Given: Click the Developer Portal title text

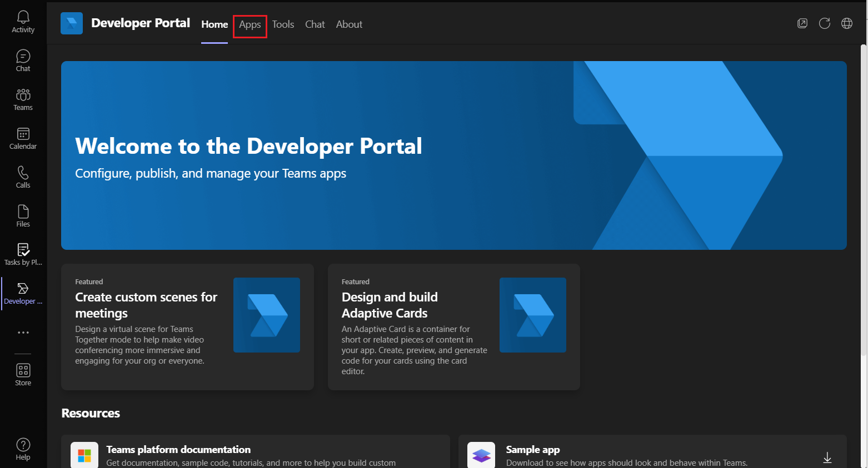Looking at the screenshot, I should 141,23.
